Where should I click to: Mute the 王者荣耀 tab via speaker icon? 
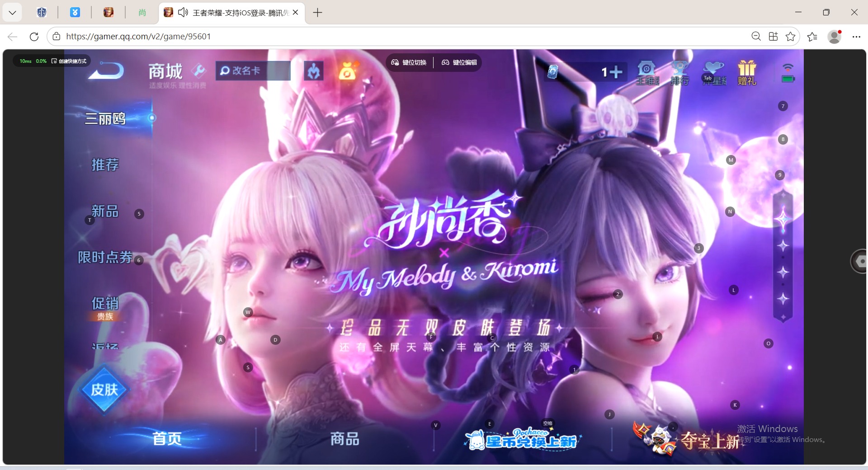point(183,13)
